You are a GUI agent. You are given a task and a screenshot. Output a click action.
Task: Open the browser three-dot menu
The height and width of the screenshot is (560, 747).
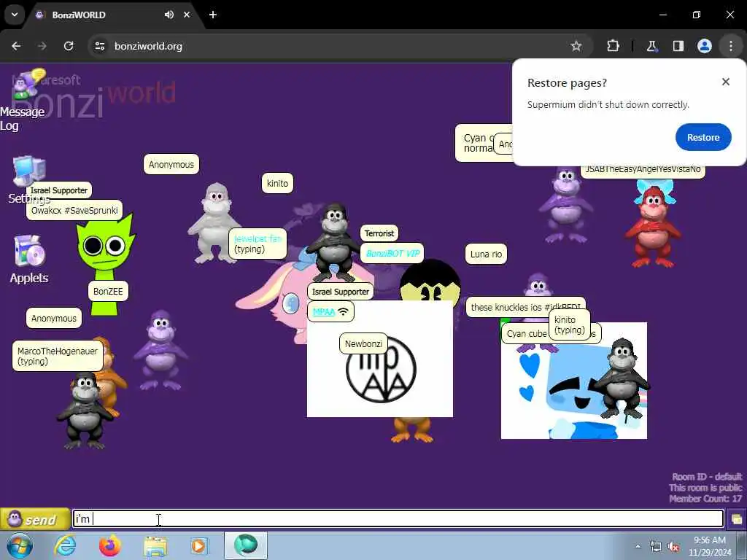click(730, 46)
